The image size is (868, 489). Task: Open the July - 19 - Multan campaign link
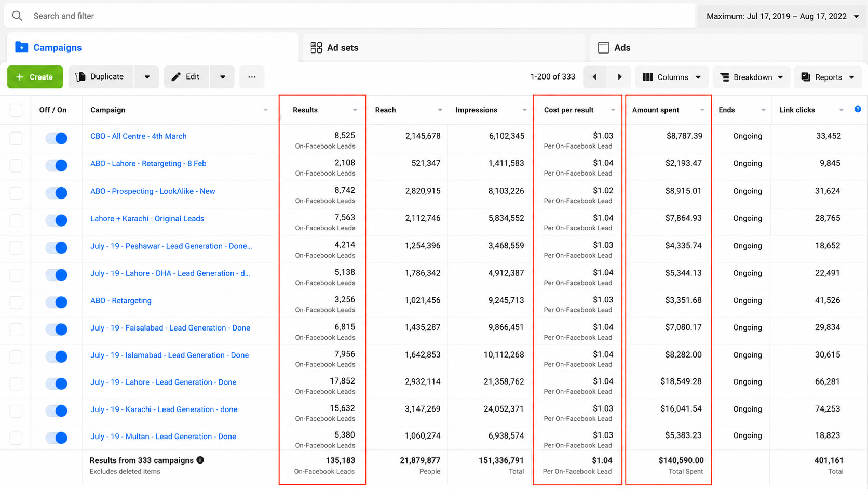pos(163,437)
